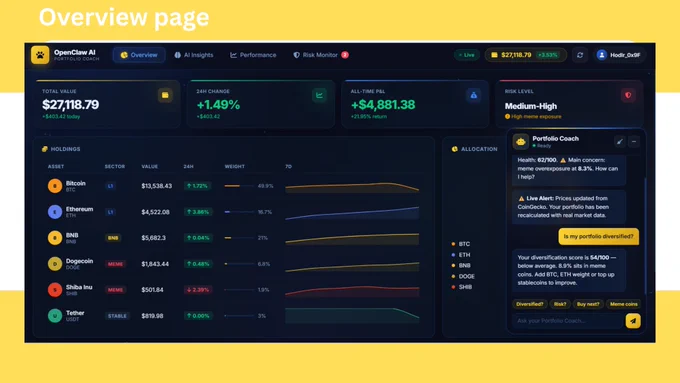Click the Portfolio Coach clear chat icon

pyautogui.click(x=620, y=141)
